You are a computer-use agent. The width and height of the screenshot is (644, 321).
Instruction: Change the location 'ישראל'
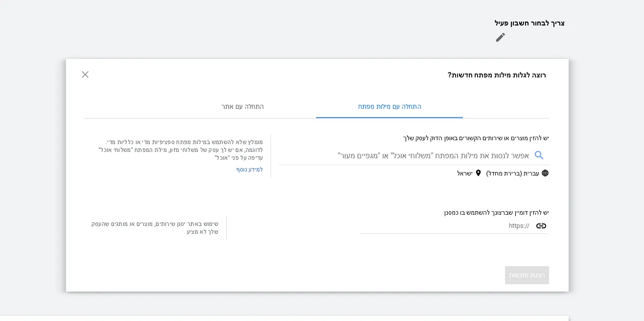point(465,173)
